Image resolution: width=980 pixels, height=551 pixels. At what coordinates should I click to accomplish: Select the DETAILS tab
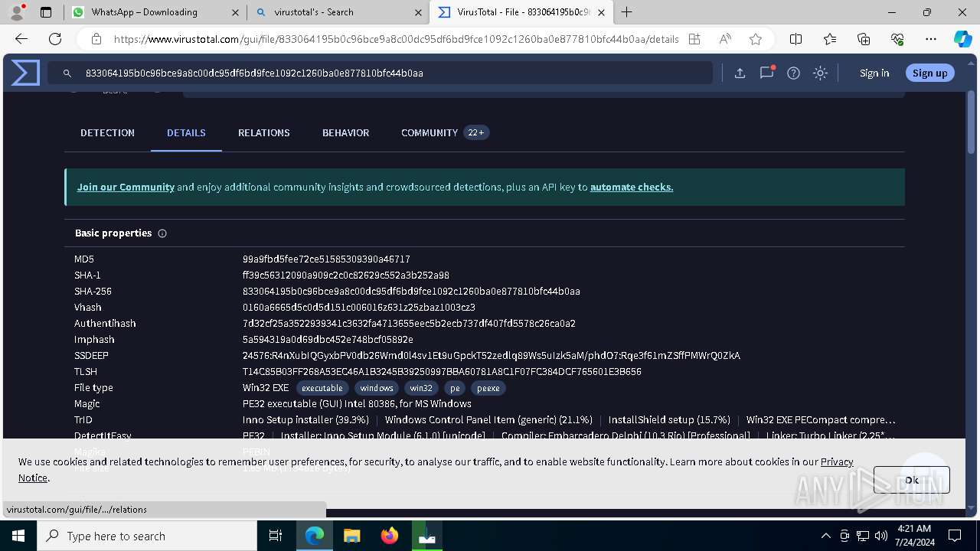click(x=186, y=132)
